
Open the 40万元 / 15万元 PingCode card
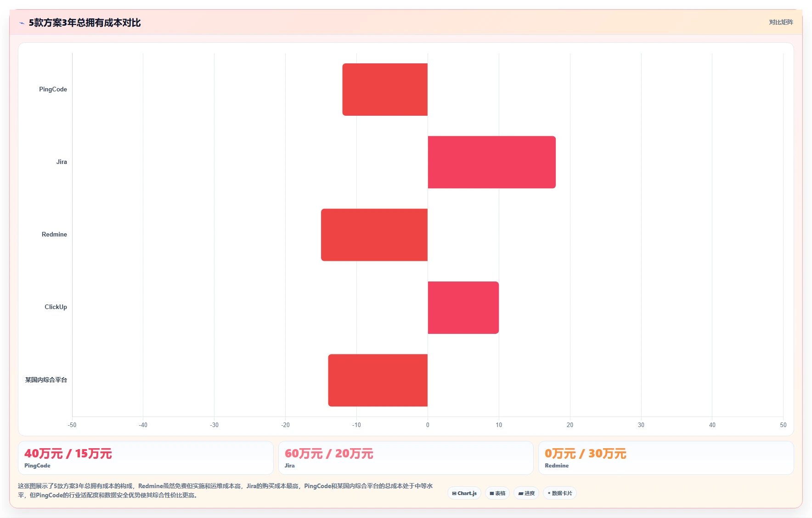(146, 458)
